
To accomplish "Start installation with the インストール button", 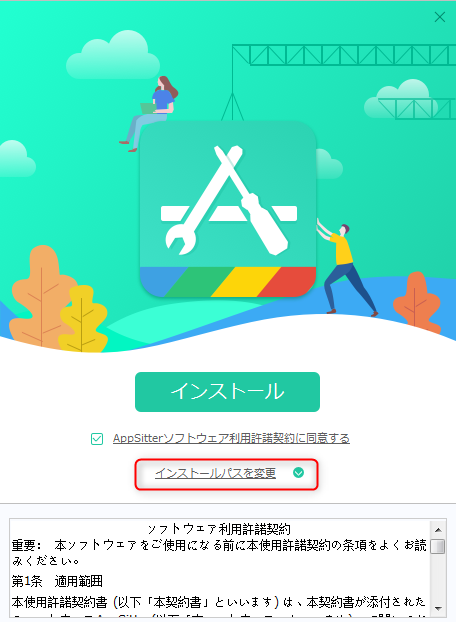I will click(227, 392).
